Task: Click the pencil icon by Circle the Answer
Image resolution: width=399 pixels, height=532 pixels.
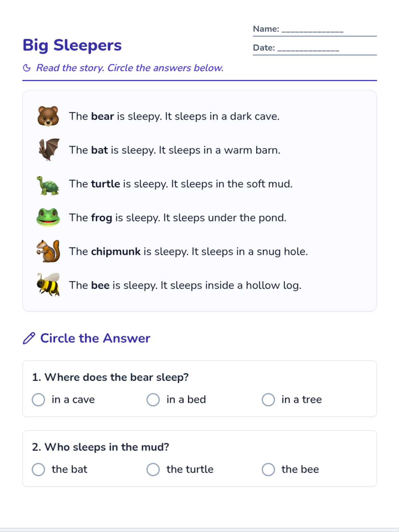Action: click(29, 338)
